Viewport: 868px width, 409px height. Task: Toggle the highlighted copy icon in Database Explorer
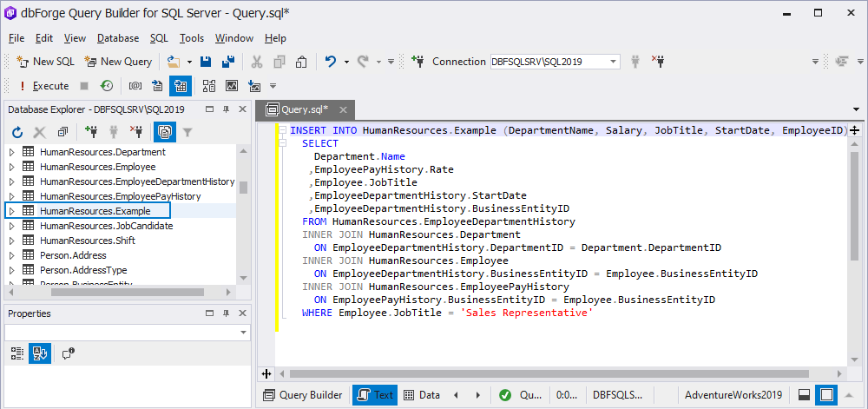164,132
